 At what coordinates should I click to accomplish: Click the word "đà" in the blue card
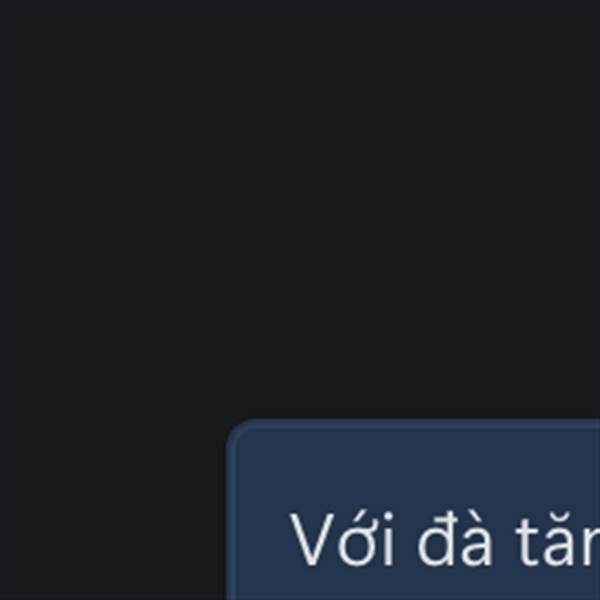[x=455, y=538]
